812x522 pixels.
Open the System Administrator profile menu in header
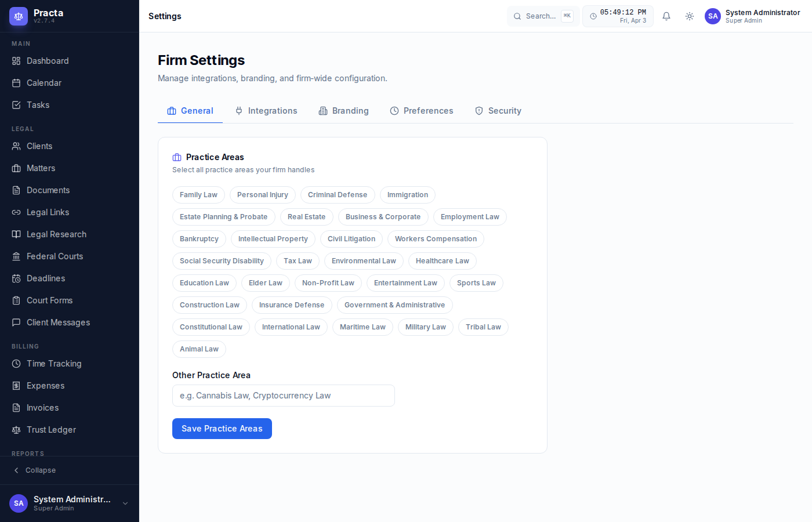pyautogui.click(x=752, y=16)
